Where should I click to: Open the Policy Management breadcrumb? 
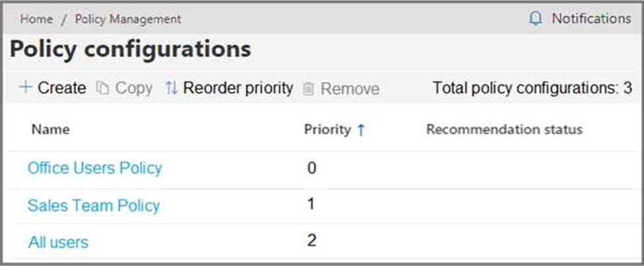[x=127, y=19]
